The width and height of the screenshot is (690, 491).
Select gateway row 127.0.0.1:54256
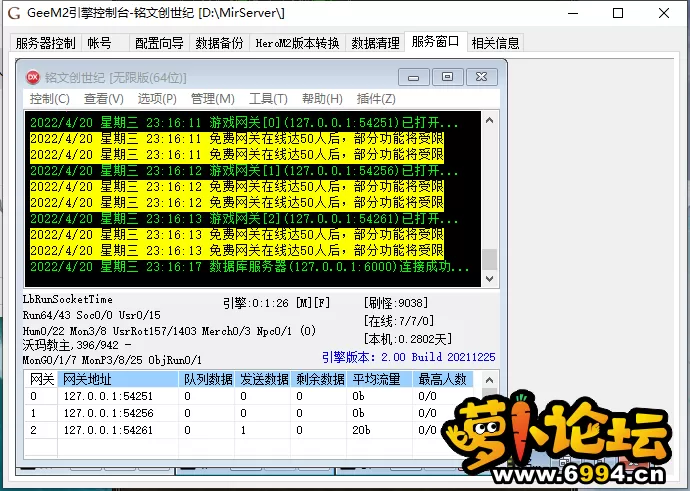pos(249,413)
